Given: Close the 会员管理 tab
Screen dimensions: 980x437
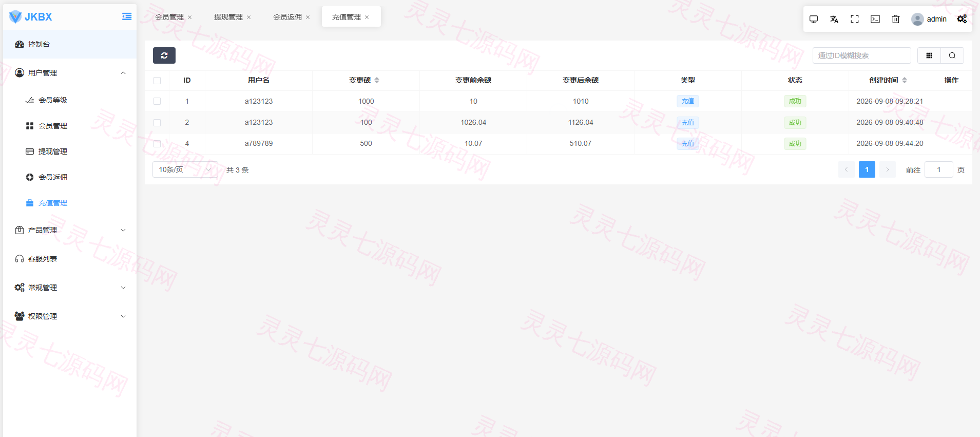Looking at the screenshot, I should (x=190, y=17).
